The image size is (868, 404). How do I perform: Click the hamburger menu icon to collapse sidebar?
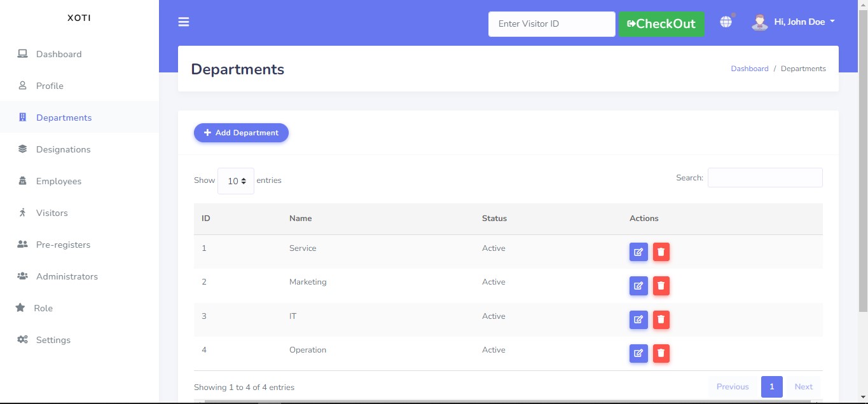tap(184, 22)
